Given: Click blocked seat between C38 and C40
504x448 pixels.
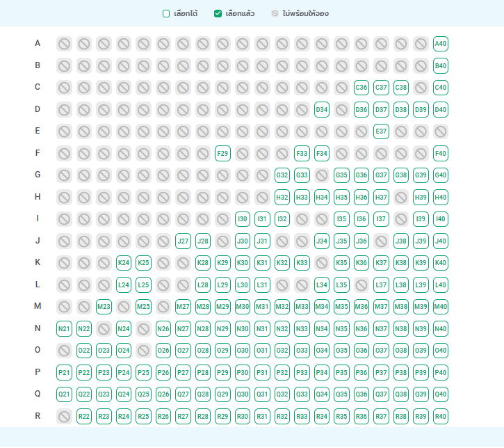Looking at the screenshot, I should (421, 88).
